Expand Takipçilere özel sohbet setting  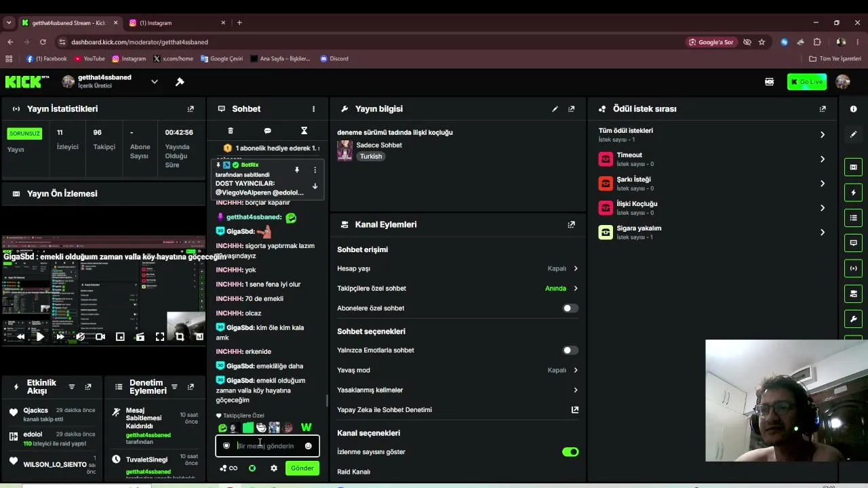[576, 289]
